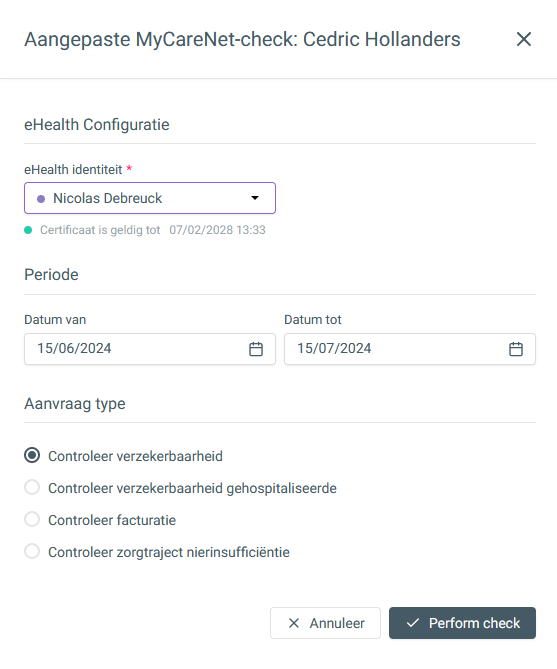Click the purple dot beside Nicolas Debreuck

[x=41, y=198]
